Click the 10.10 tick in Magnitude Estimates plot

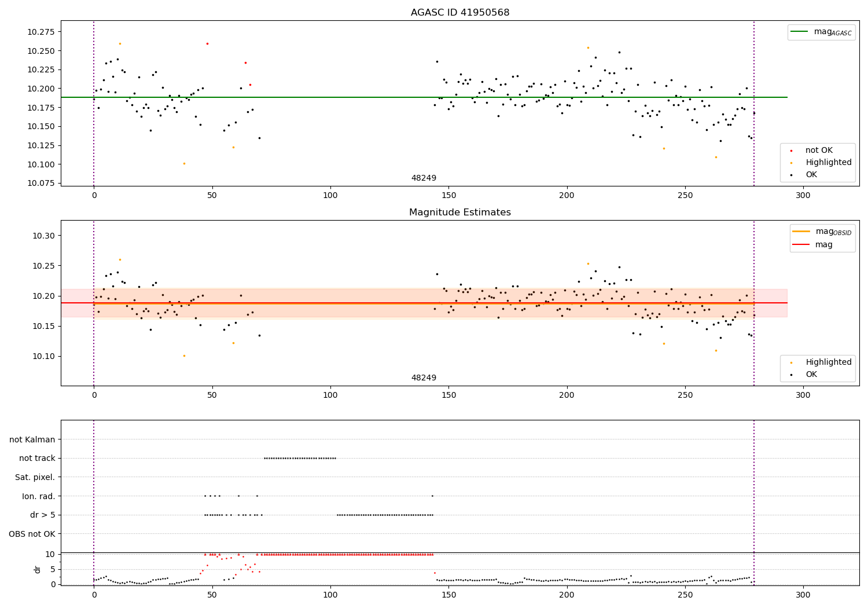point(44,356)
